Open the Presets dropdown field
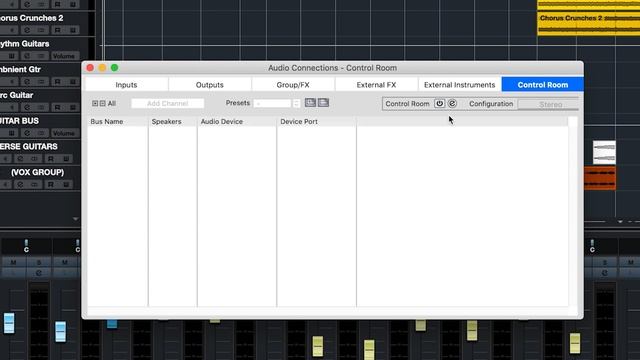The width and height of the screenshot is (640, 360). (272, 103)
